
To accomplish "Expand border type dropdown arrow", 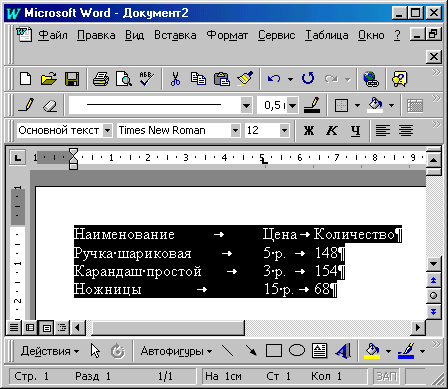I will [x=357, y=106].
